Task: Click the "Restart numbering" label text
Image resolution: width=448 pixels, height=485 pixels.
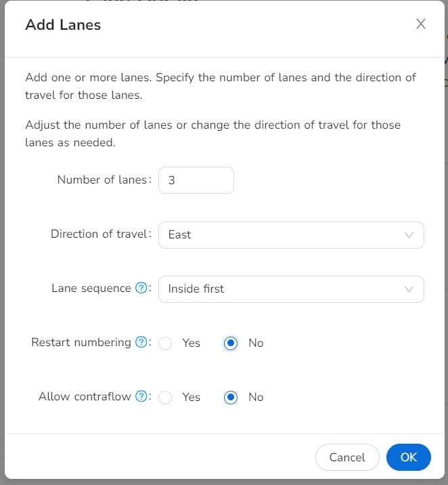Action: click(81, 343)
